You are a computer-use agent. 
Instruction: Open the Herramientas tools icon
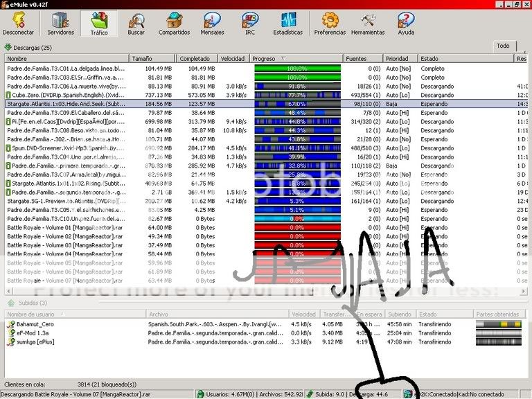click(368, 24)
